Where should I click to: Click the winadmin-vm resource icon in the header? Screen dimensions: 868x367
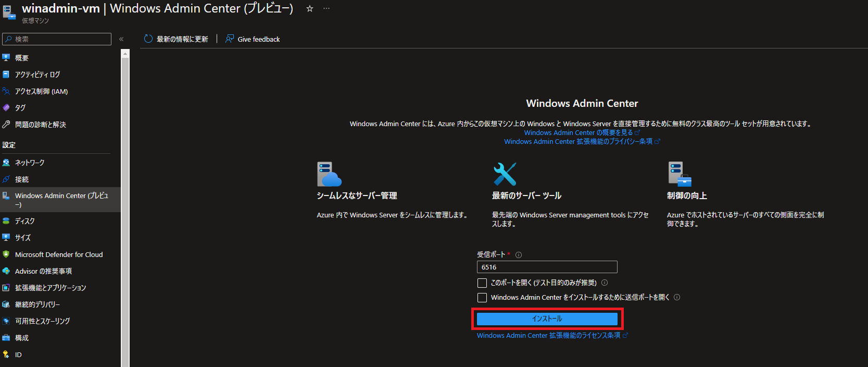[9, 13]
